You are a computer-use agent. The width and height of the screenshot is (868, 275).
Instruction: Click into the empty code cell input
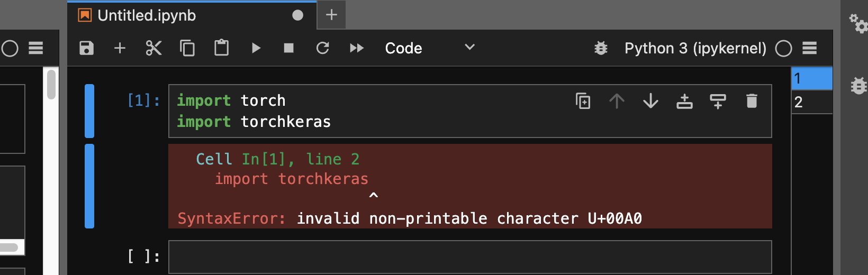tap(469, 257)
